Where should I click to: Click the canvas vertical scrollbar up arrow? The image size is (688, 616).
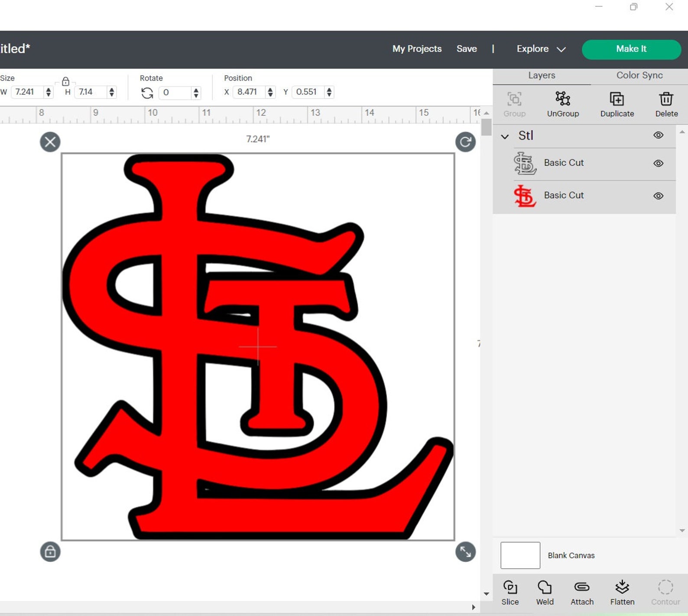point(487,113)
